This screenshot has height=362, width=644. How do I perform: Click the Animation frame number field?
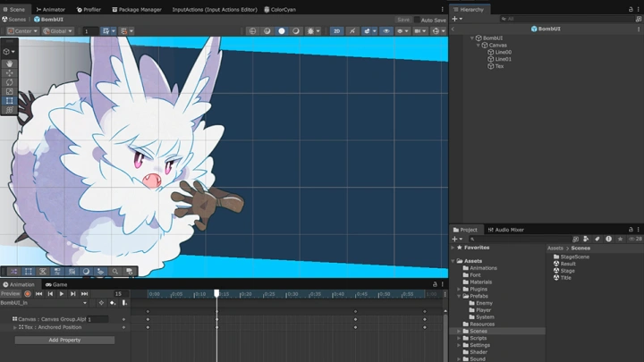click(x=121, y=294)
